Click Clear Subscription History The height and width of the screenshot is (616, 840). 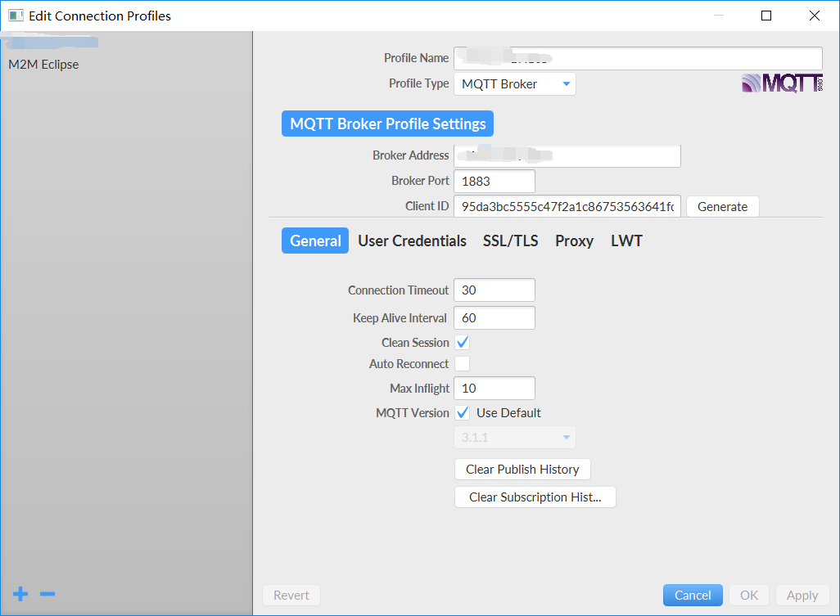click(x=535, y=497)
